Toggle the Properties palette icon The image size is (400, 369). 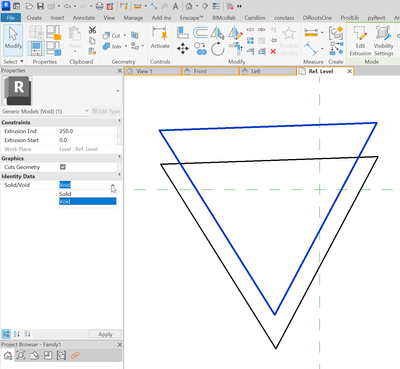36,49
